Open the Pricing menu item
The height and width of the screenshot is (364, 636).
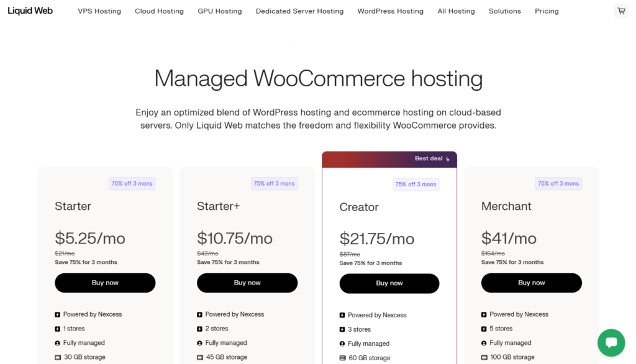pyautogui.click(x=547, y=11)
